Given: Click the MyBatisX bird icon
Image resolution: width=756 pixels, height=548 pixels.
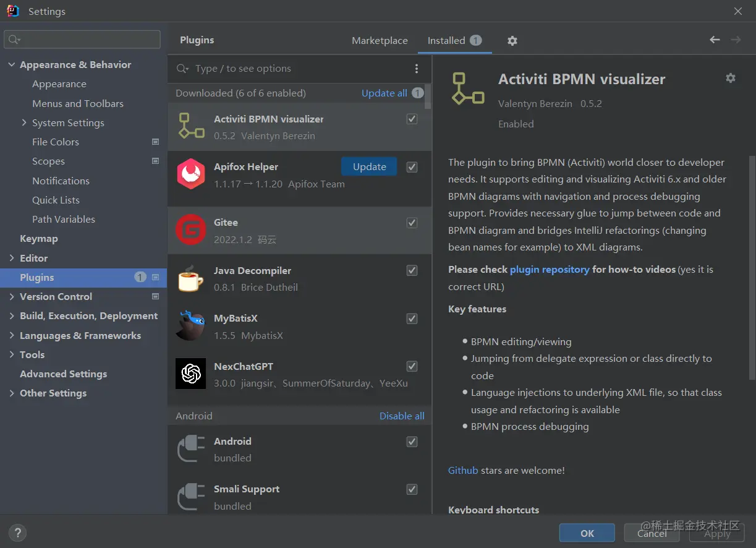Looking at the screenshot, I should pos(190,326).
